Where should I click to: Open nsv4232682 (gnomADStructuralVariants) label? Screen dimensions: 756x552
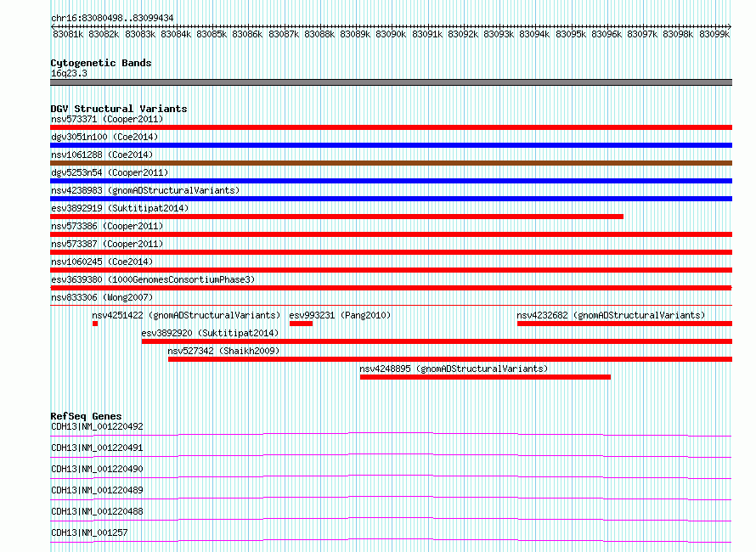pos(611,315)
